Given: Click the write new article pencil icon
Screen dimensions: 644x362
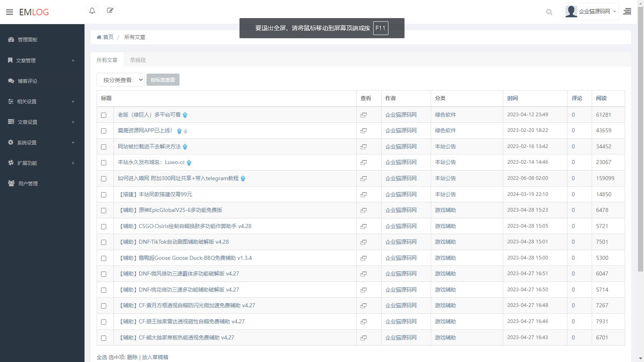Looking at the screenshot, I should (x=110, y=11).
